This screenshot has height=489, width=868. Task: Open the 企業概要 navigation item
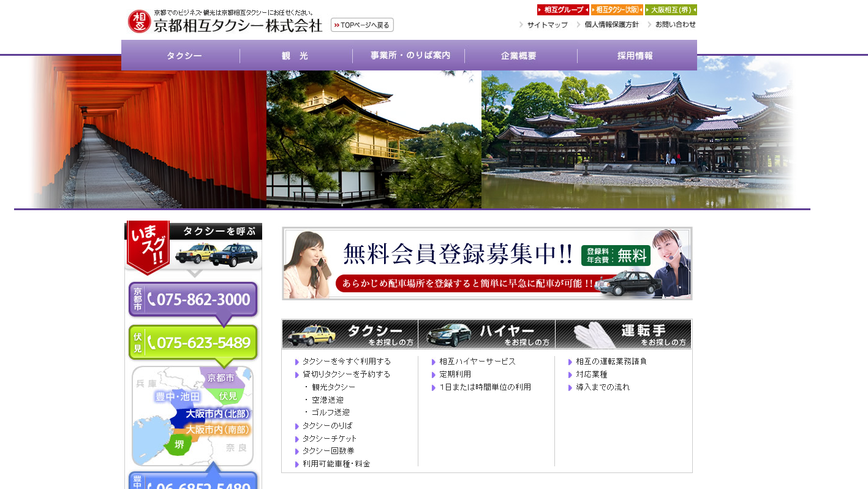click(x=519, y=56)
